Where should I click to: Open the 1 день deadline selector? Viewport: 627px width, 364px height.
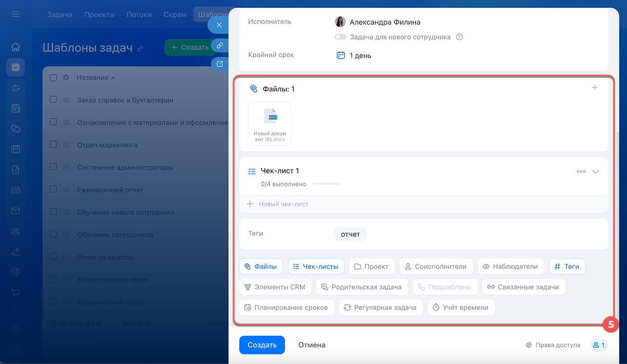360,56
